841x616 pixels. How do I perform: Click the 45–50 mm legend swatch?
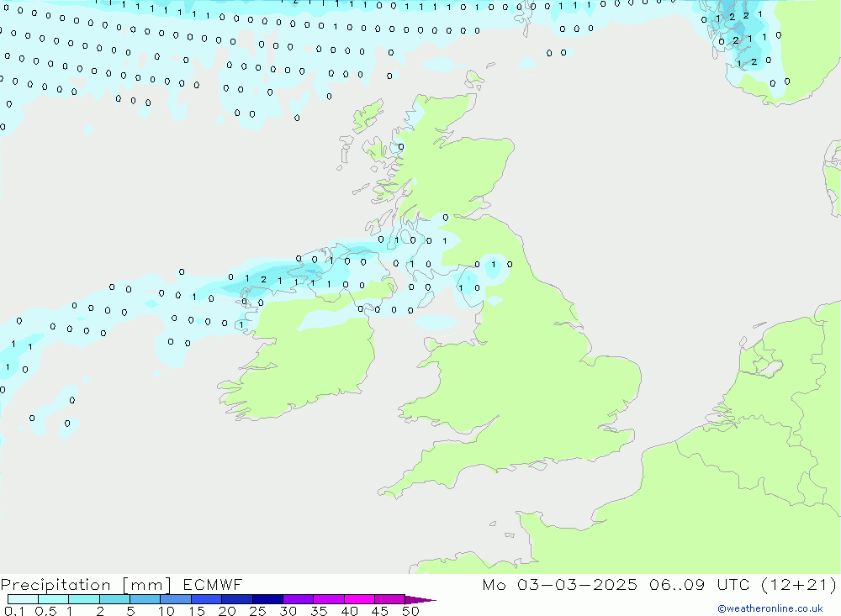389,599
